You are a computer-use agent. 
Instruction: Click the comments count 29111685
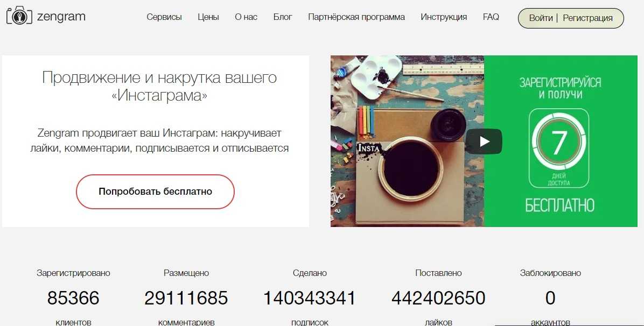coord(186,298)
